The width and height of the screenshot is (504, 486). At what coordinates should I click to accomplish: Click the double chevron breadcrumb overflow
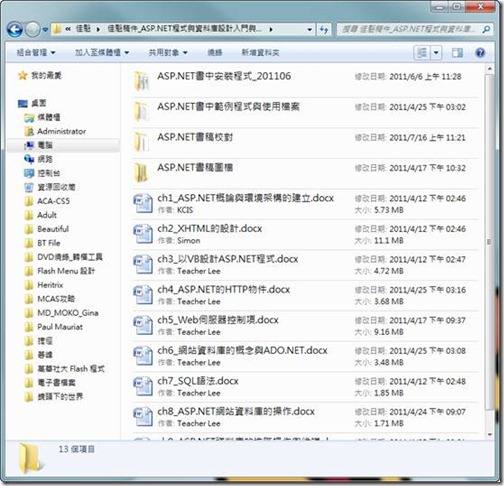(x=68, y=29)
